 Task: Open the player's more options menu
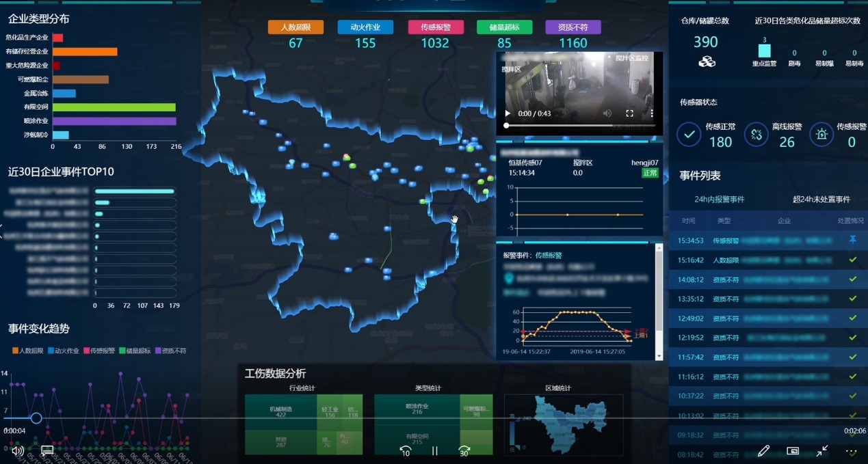pyautogui.click(x=851, y=452)
